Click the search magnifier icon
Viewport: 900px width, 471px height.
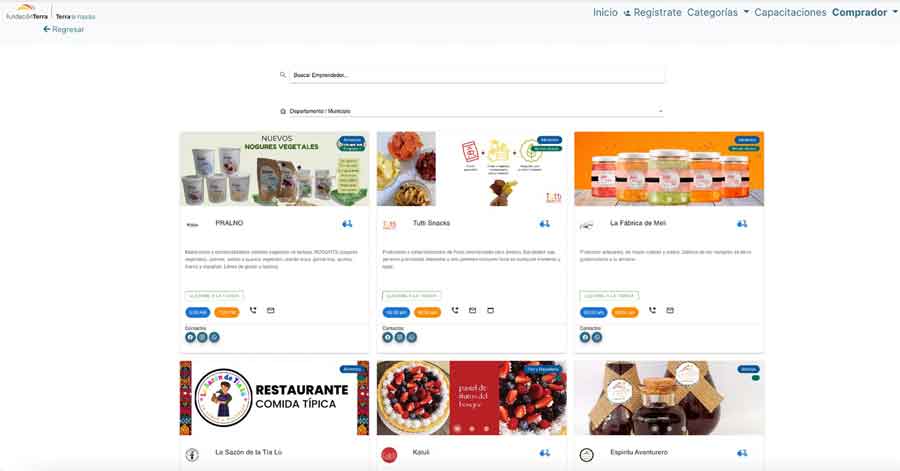pyautogui.click(x=282, y=75)
